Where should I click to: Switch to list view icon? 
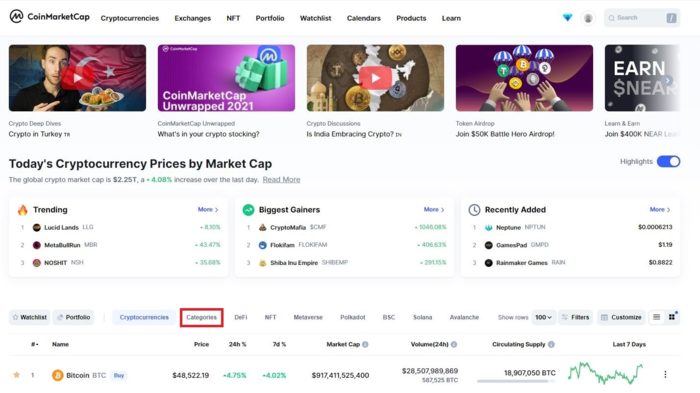656,317
